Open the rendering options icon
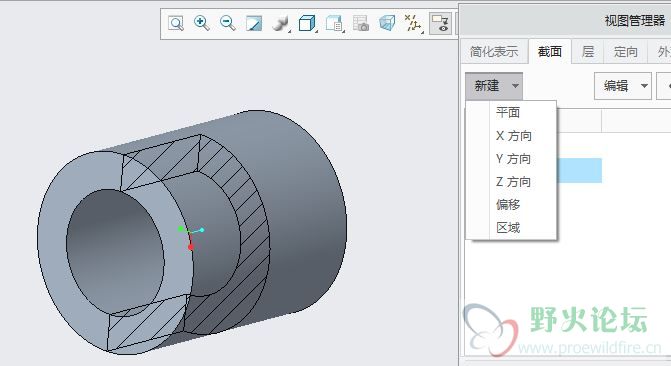This screenshot has width=671, height=366. point(281,24)
